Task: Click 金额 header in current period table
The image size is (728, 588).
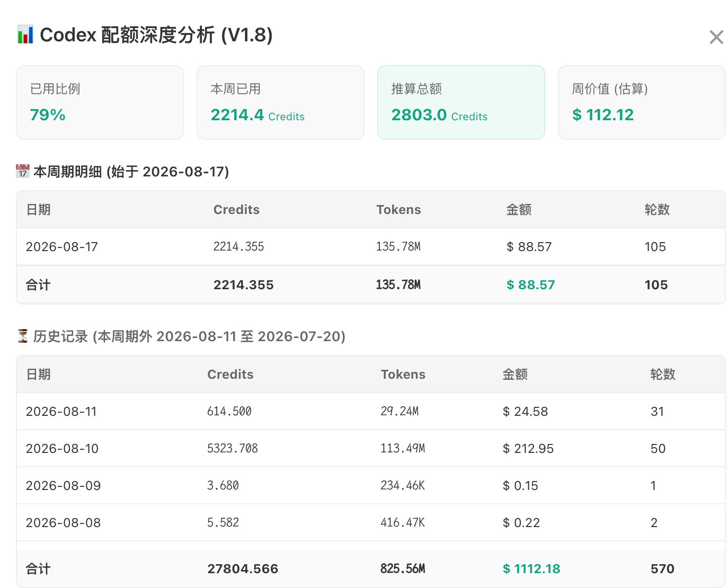Action: point(519,210)
